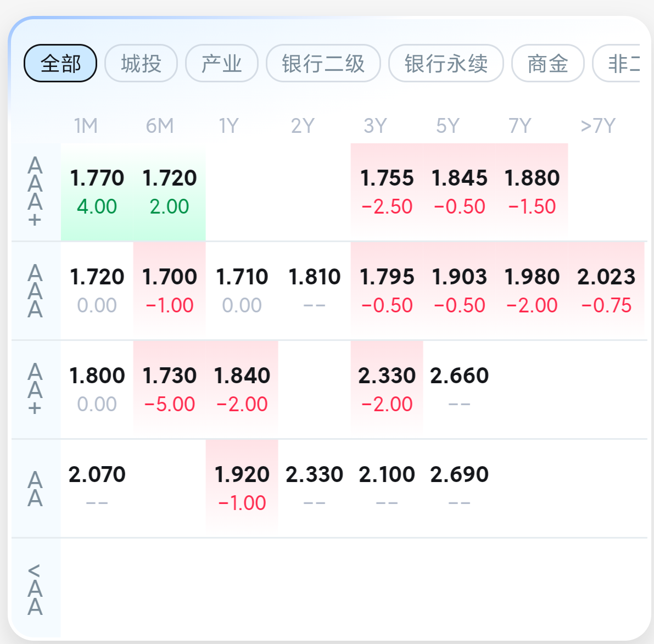Click the AAA 7Y yield 1.980
This screenshot has width=654, height=644.
tap(532, 291)
